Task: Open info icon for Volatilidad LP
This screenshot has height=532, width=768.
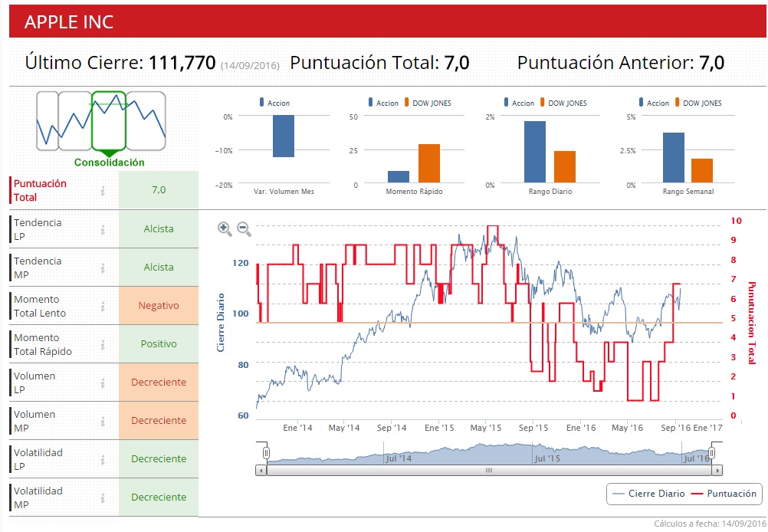Action: point(103,459)
